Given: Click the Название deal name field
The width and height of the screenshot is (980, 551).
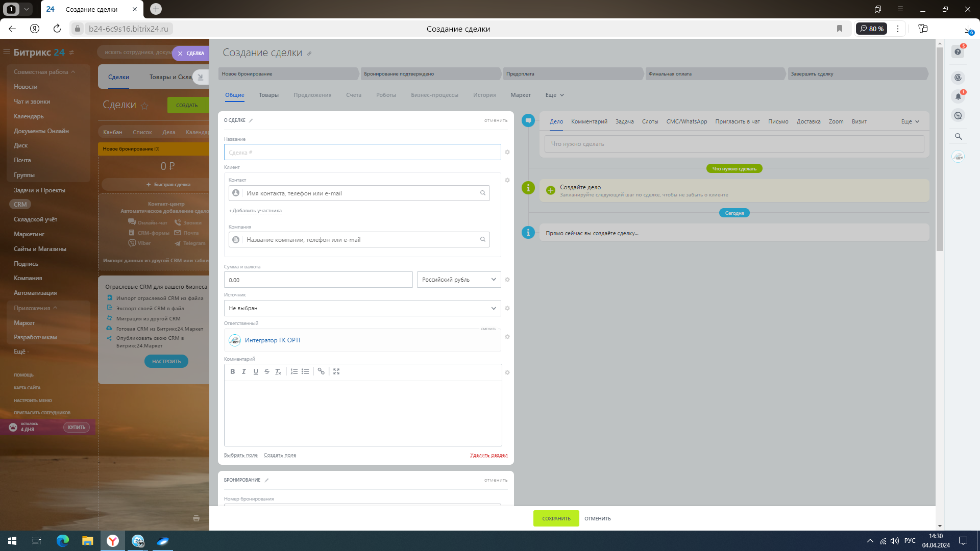Looking at the screenshot, I should pos(362,152).
